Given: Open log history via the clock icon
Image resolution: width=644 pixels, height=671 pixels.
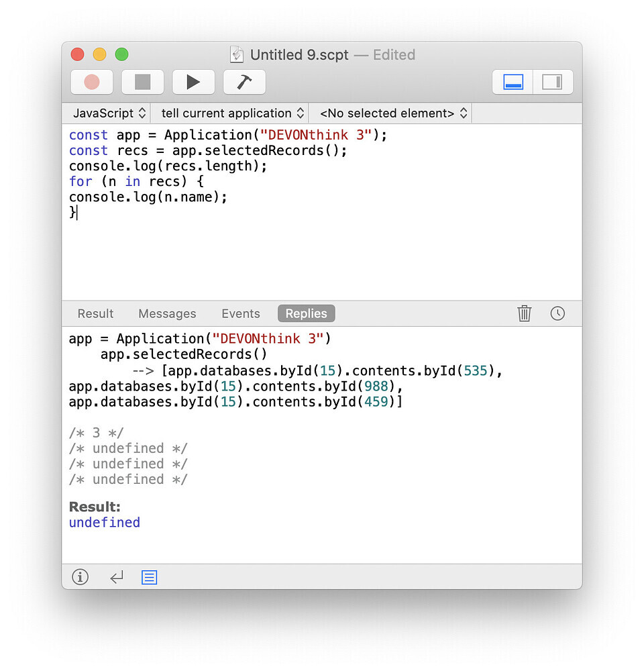Looking at the screenshot, I should point(557,313).
